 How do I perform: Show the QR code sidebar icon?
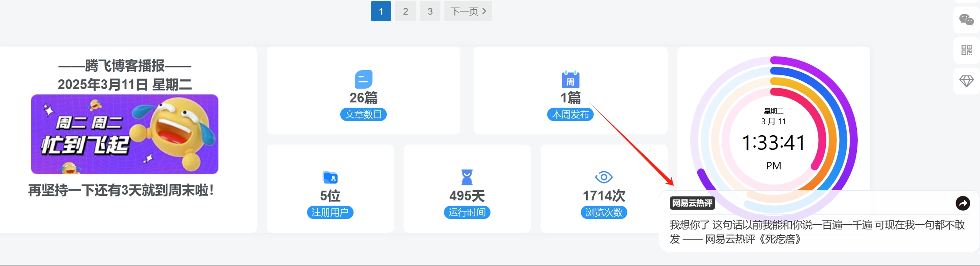[966, 50]
